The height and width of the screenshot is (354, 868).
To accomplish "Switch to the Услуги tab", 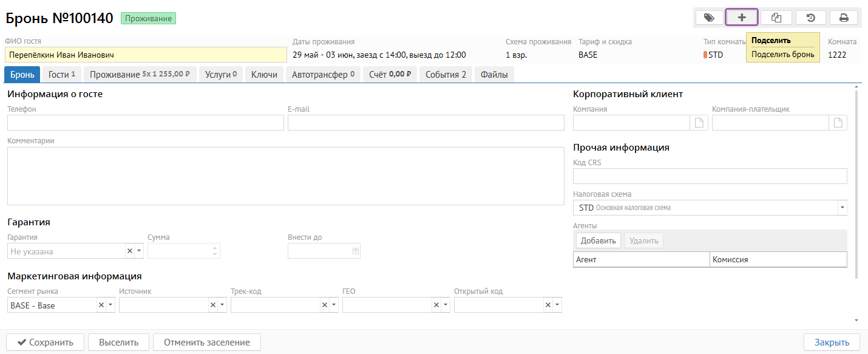I will (x=221, y=75).
